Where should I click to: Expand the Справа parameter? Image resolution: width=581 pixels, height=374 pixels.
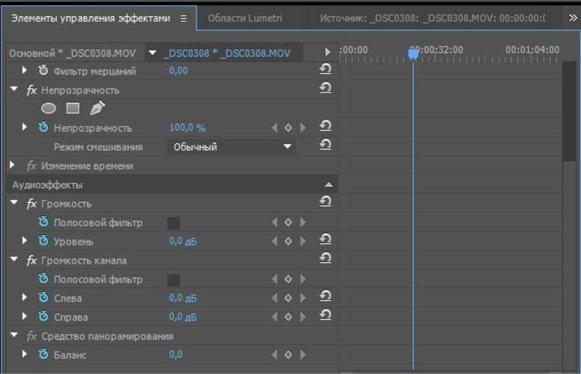tap(24, 316)
